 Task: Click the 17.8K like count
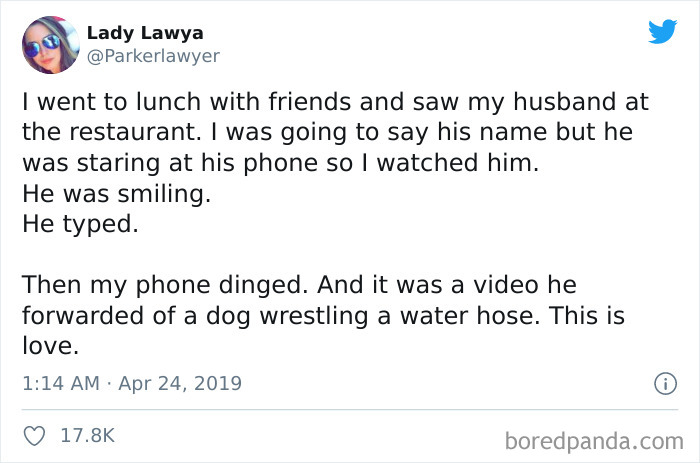(x=89, y=436)
